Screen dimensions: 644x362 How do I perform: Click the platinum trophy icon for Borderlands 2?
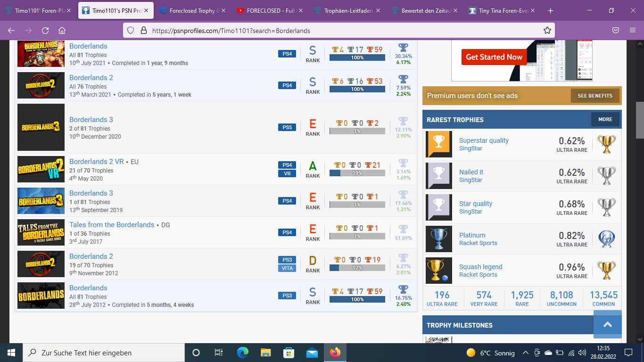click(x=403, y=79)
